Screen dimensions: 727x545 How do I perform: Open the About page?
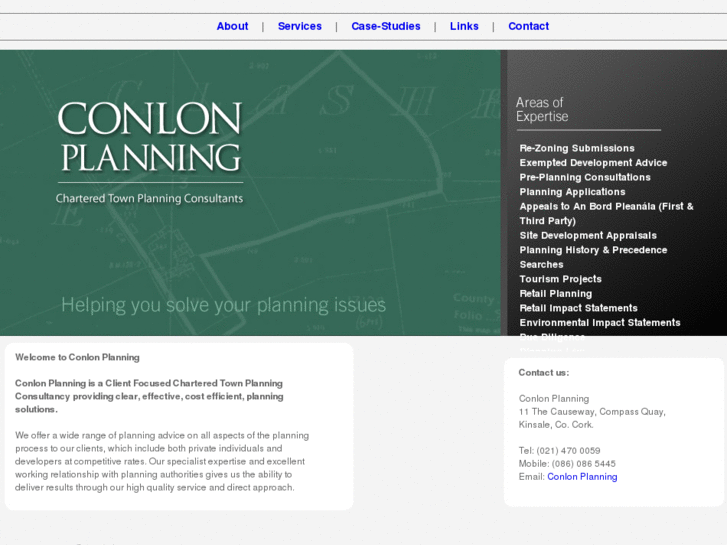point(232,26)
